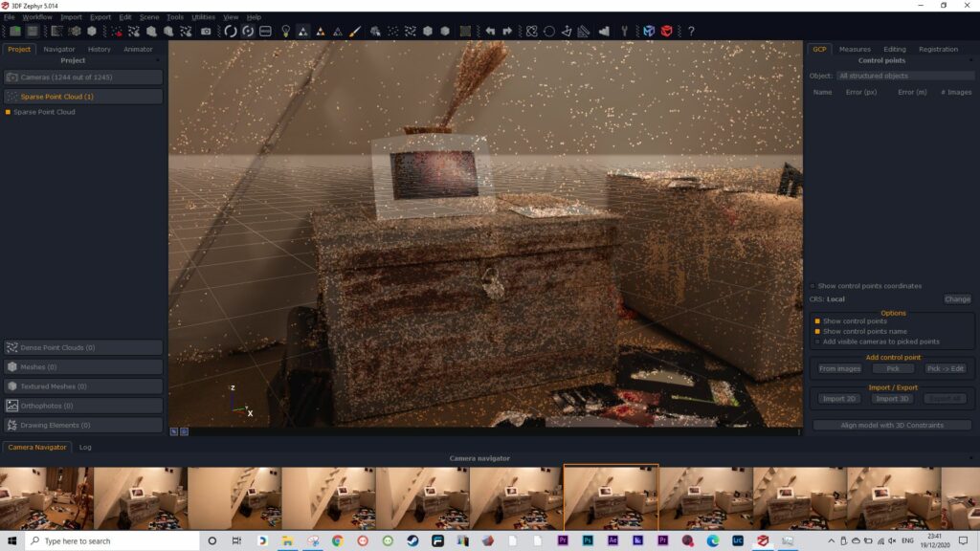
Task: Toggle the Show control points name checkbox
Action: click(817, 331)
